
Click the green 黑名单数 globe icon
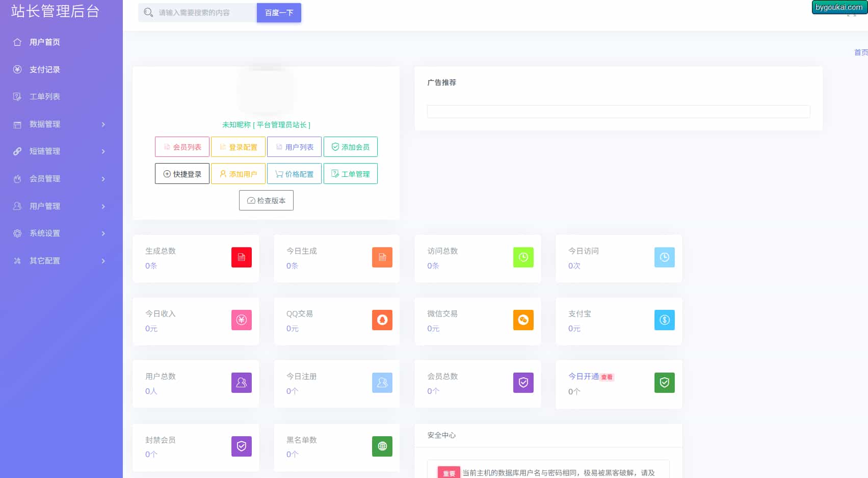(382, 446)
